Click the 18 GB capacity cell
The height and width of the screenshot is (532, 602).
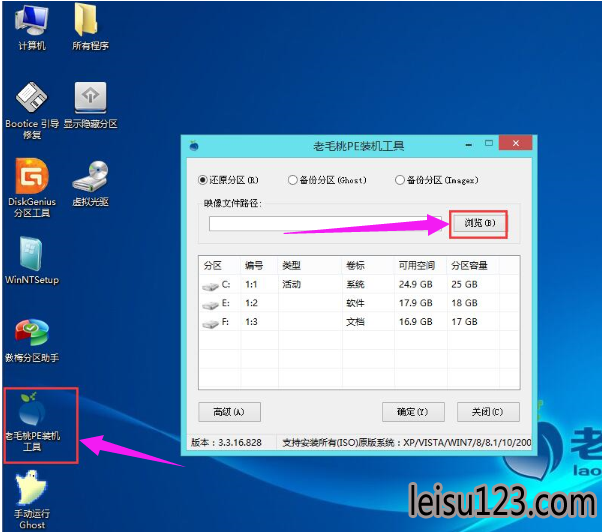point(464,303)
